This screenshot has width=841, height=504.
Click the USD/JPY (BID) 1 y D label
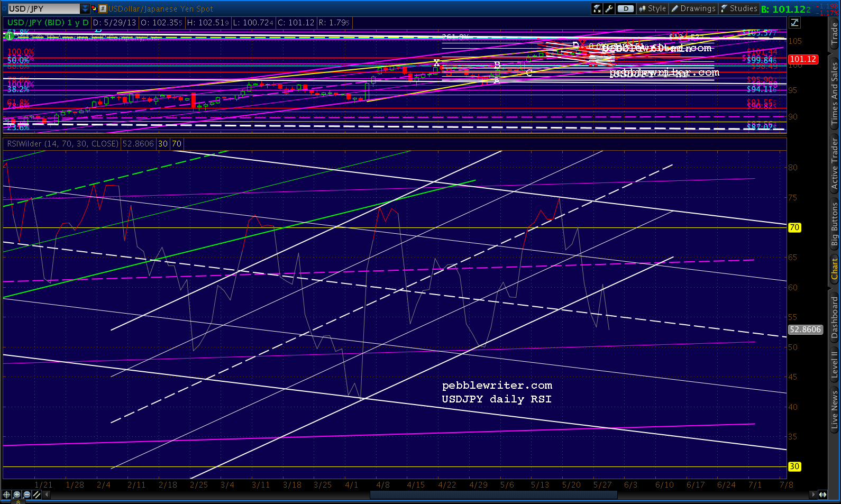point(48,23)
